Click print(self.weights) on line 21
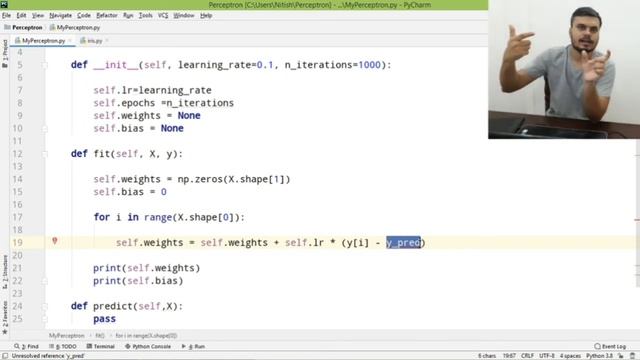Screen dimensions: 640x360 [147, 268]
